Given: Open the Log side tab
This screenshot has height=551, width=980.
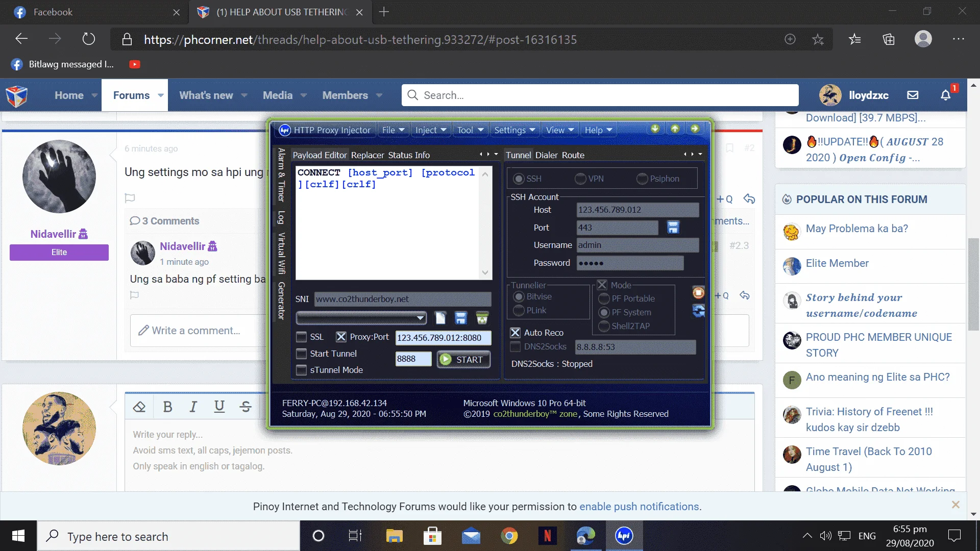Looking at the screenshot, I should tap(281, 218).
